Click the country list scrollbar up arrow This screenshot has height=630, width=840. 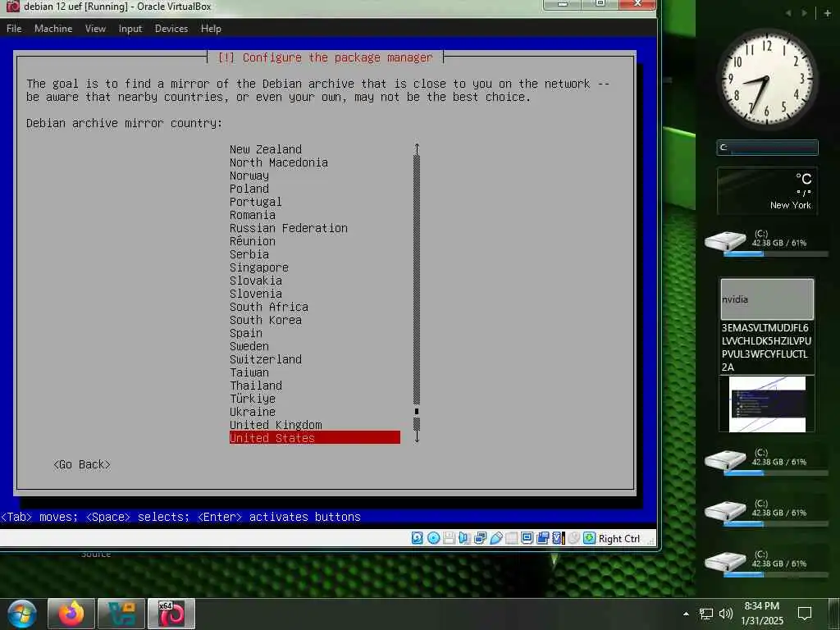(417, 148)
